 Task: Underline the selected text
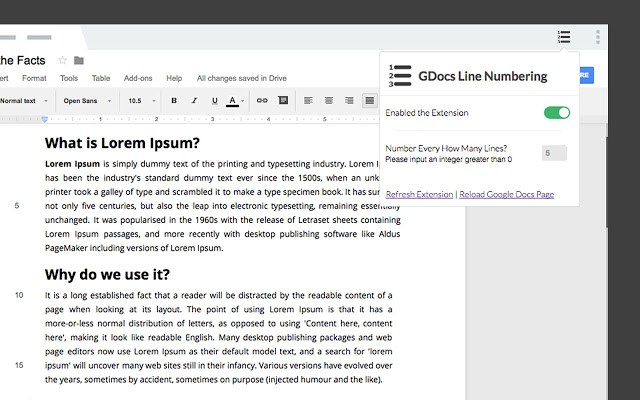[212, 100]
